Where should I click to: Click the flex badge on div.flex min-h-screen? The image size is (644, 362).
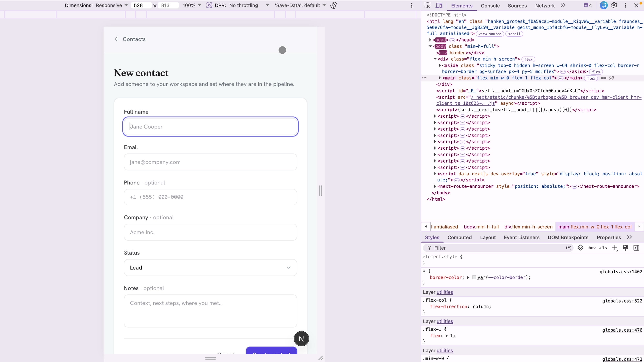(x=528, y=59)
